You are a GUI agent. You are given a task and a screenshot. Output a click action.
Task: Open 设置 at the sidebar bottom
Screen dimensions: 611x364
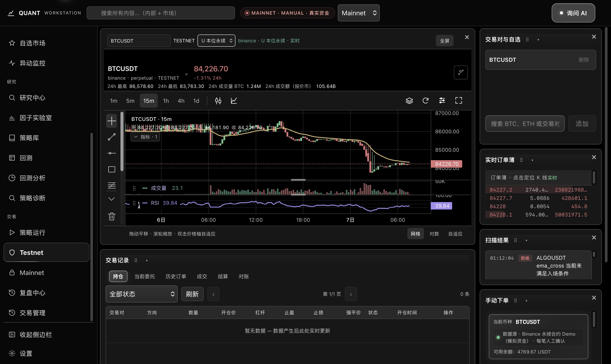click(47, 354)
